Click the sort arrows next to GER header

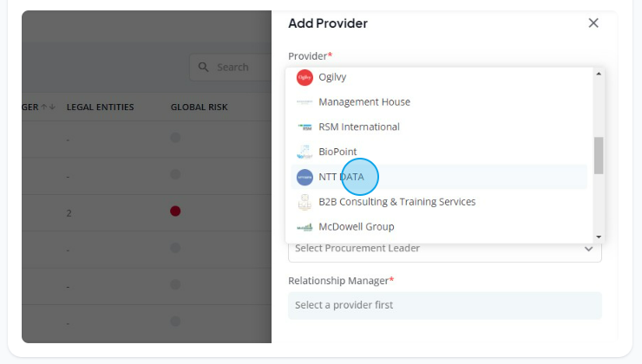49,107
